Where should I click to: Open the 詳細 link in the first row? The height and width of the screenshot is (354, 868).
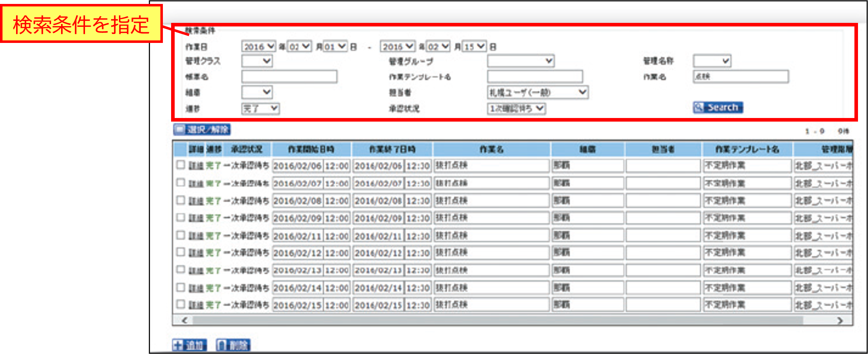pyautogui.click(x=196, y=166)
